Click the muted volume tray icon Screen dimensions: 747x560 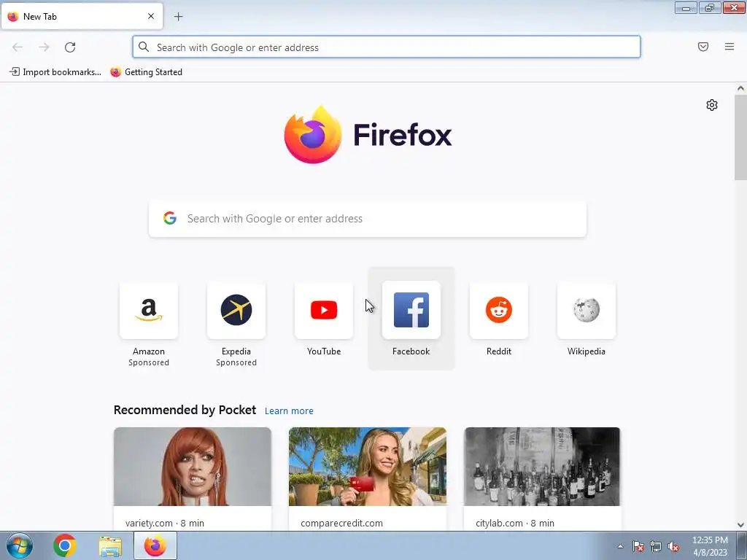click(x=673, y=546)
